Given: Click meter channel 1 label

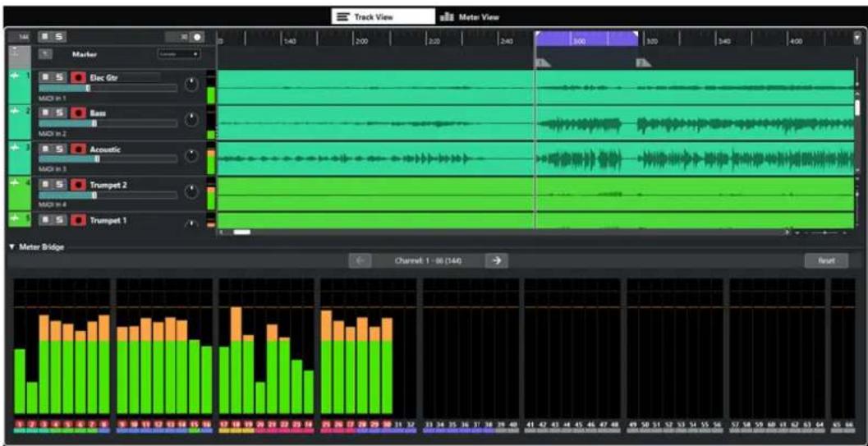Looking at the screenshot, I should (x=20, y=424).
